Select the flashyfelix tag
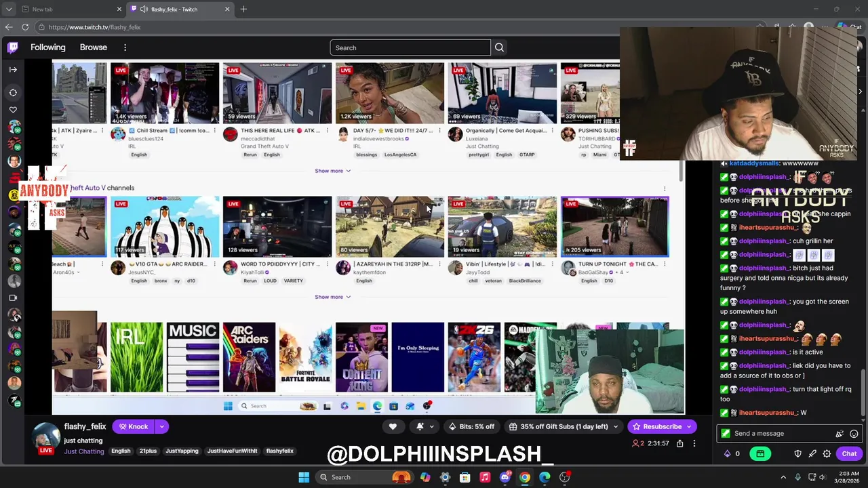The image size is (868, 488). click(x=279, y=451)
